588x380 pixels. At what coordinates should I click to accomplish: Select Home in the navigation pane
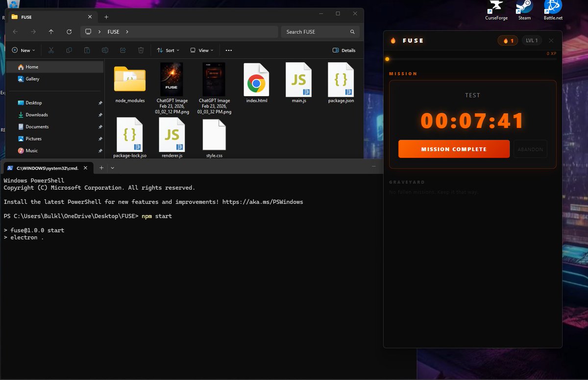coord(55,67)
